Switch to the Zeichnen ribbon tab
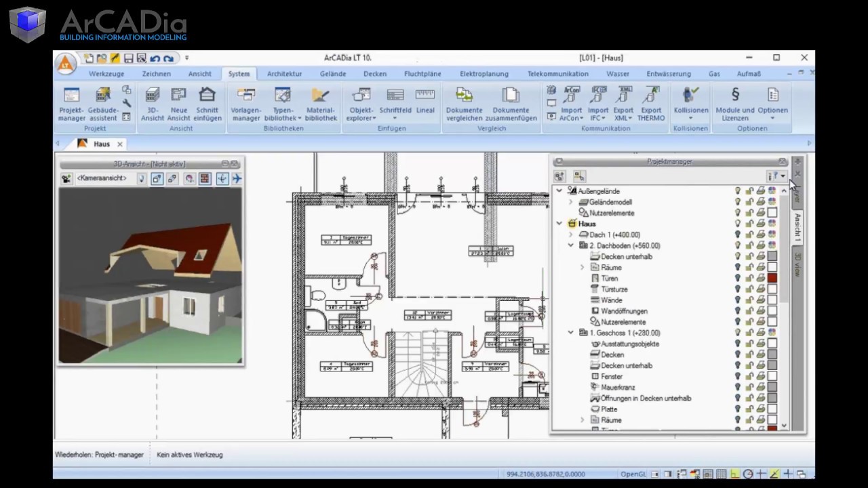Screen dimensions: 868x488 point(157,74)
